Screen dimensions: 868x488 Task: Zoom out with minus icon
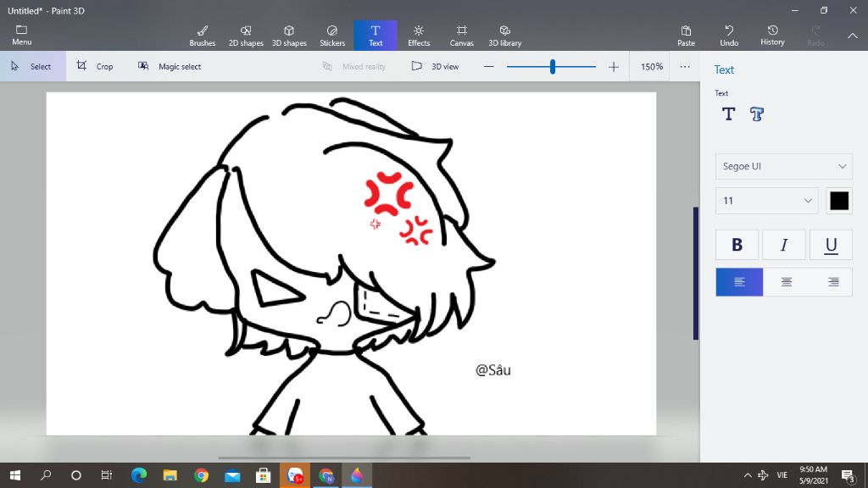pos(488,66)
